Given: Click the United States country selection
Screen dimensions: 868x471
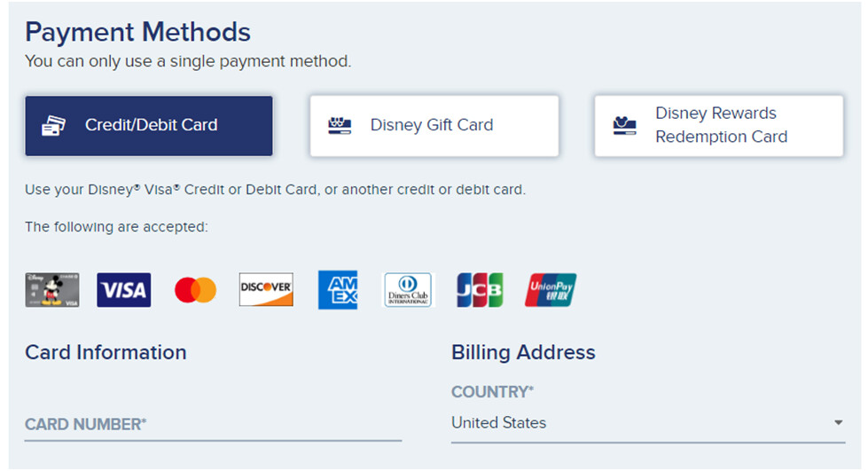Looking at the screenshot, I should pyautogui.click(x=499, y=423).
